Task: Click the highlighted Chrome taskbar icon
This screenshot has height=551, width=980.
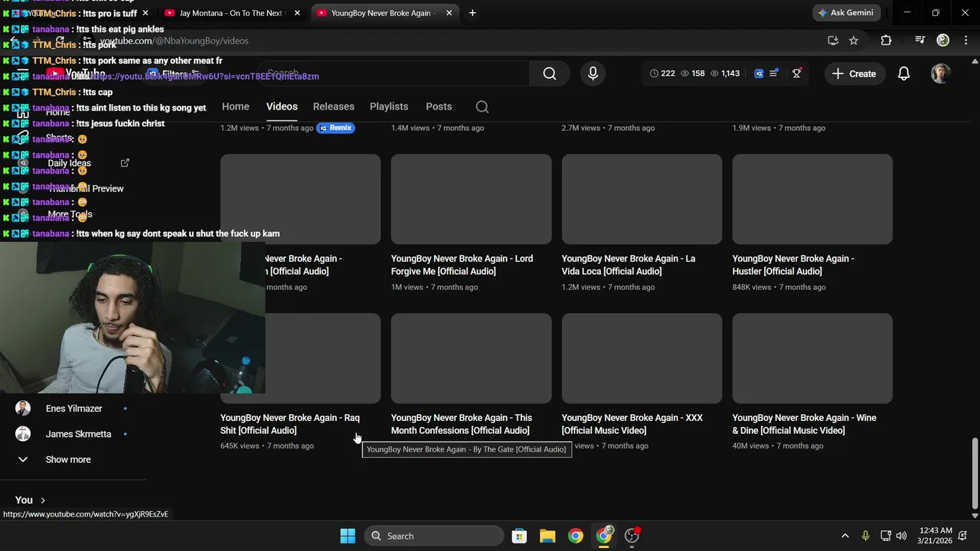Action: point(604,536)
